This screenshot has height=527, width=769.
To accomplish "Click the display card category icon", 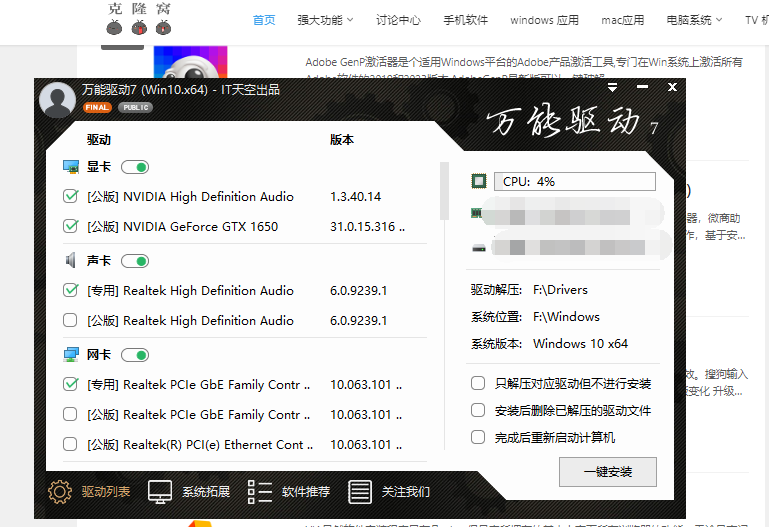I will [71, 167].
